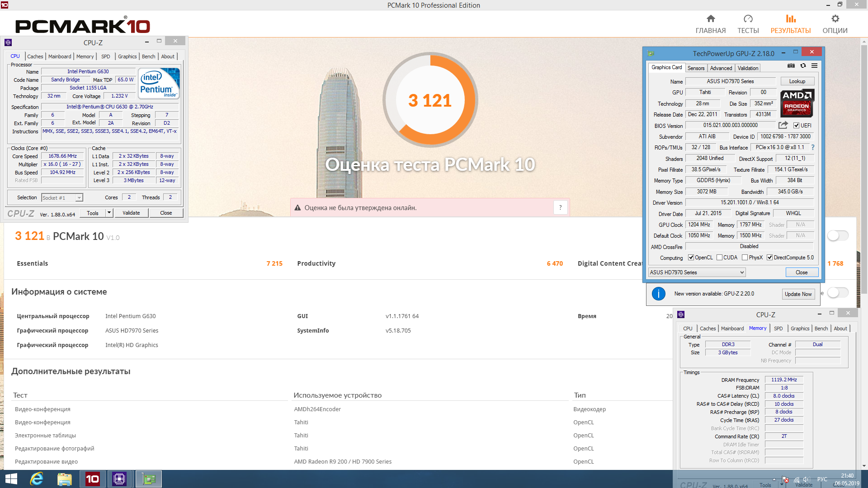
Task: Toggle the OpenCL checkbox in GPU-Z
Action: [691, 258]
